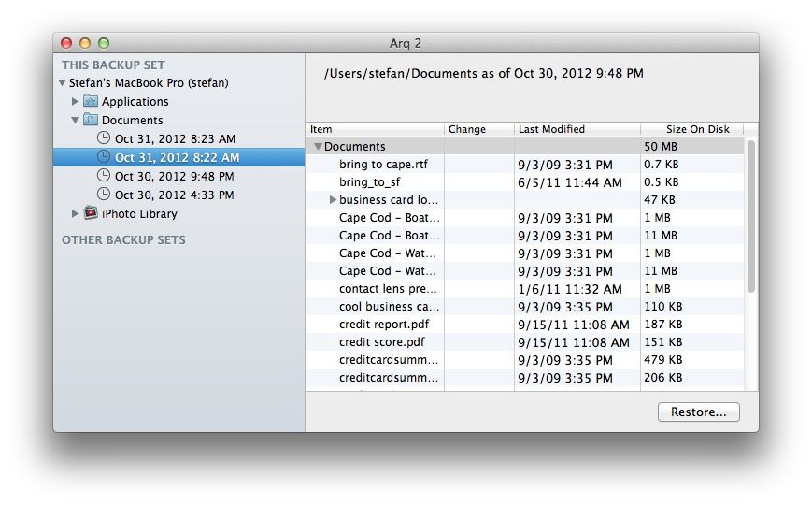Viewport: 812px width, 506px height.
Task: Collapse the Documents row in file list
Action: pos(318,147)
